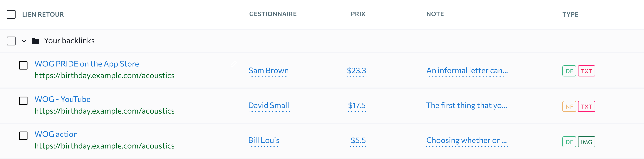Click the NF badge in WOG - YouTube row

click(x=569, y=107)
